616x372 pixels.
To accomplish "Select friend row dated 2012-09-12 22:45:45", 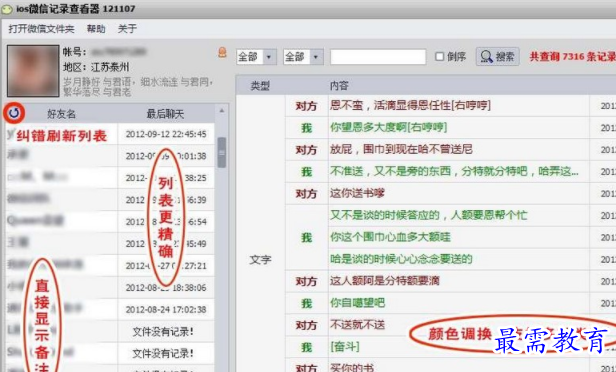I will [x=110, y=134].
